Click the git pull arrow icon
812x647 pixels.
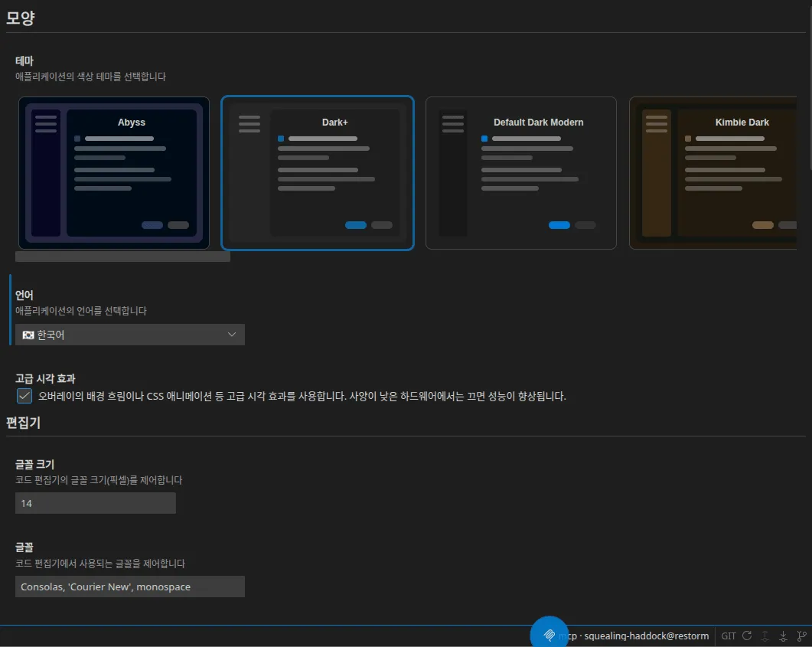(x=783, y=636)
